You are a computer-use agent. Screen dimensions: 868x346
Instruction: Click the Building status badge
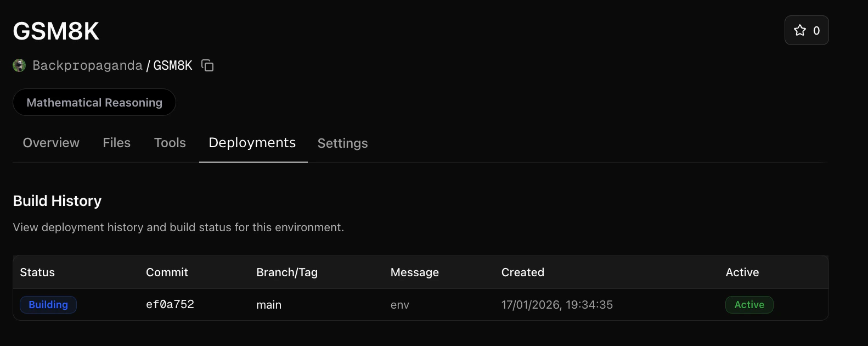click(x=48, y=304)
